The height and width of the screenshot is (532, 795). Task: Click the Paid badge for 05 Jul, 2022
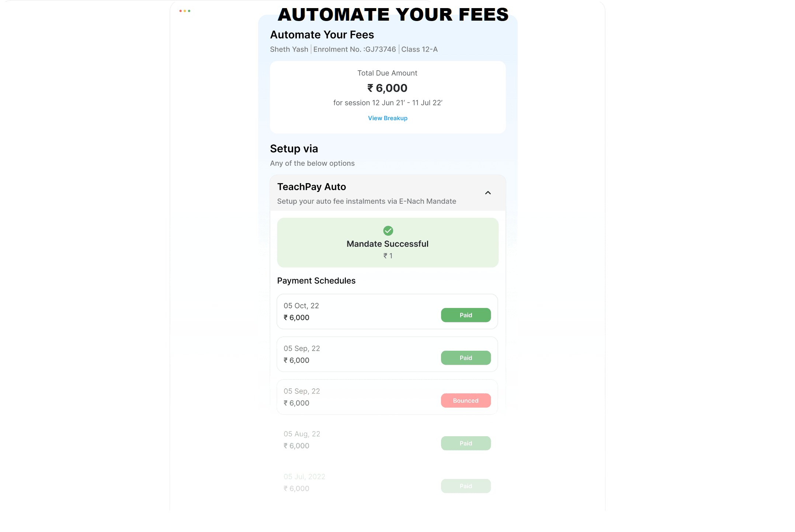pos(466,486)
